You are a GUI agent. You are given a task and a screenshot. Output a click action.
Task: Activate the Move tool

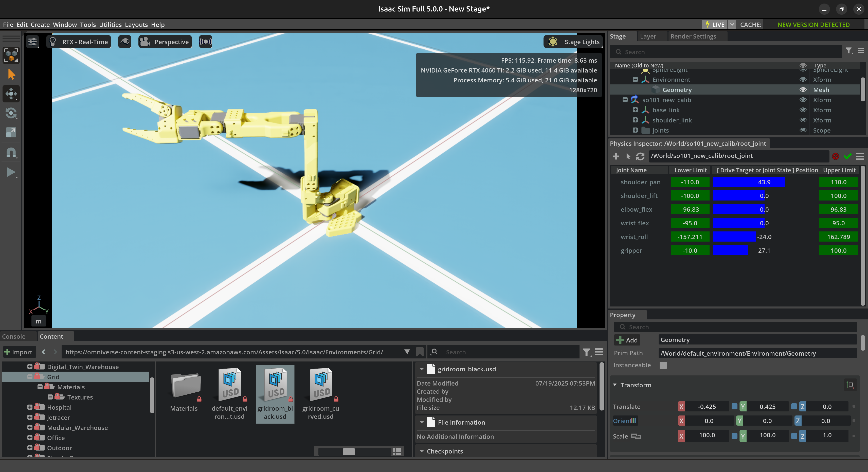click(11, 94)
